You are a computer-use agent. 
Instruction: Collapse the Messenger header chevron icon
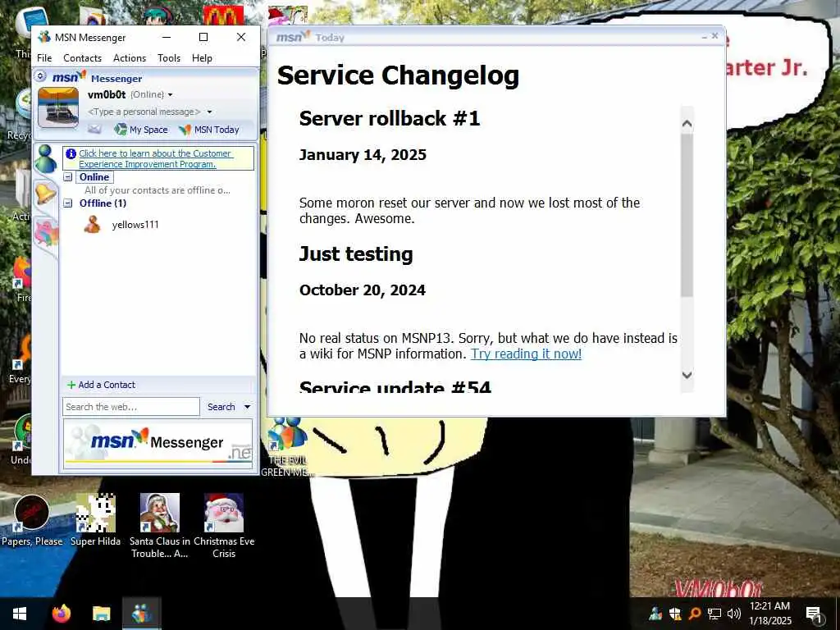pos(40,76)
